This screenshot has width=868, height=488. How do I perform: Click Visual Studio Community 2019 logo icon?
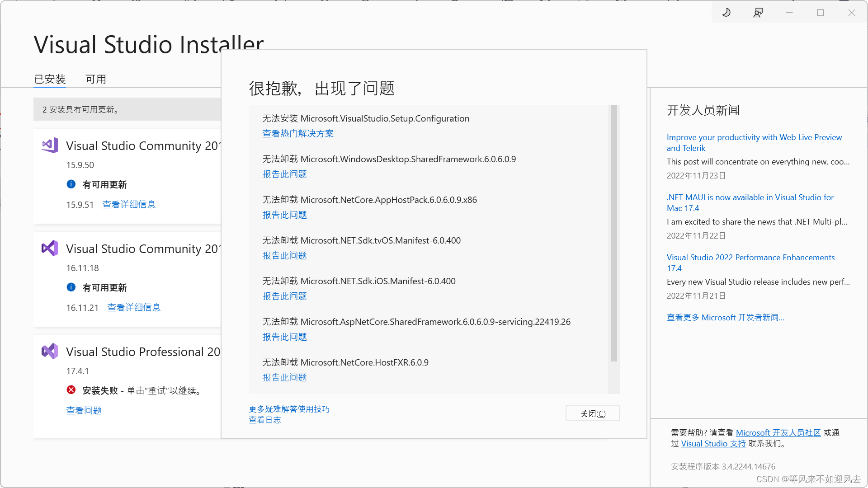point(50,248)
